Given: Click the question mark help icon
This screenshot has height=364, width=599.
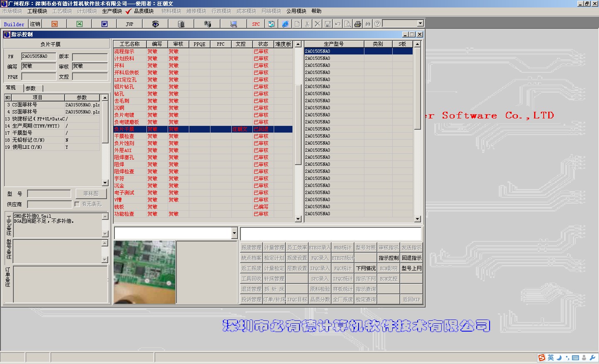Looking at the screenshot, I should point(377,24).
